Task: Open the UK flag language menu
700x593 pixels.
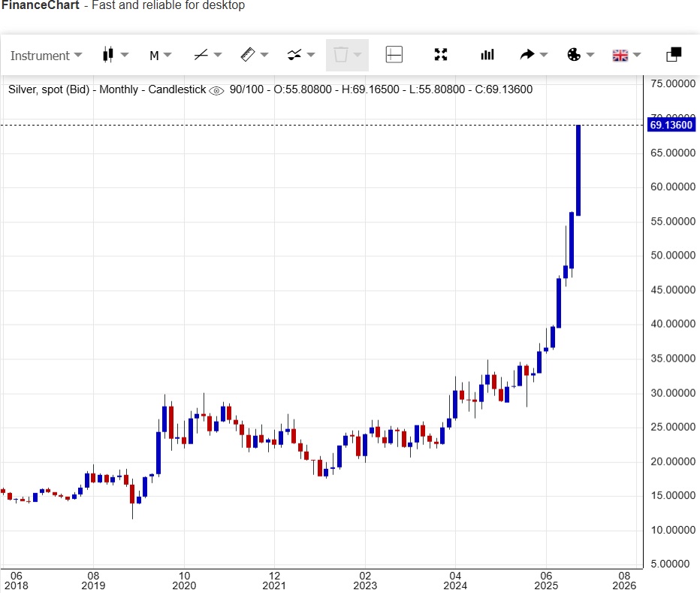Action: click(x=620, y=54)
